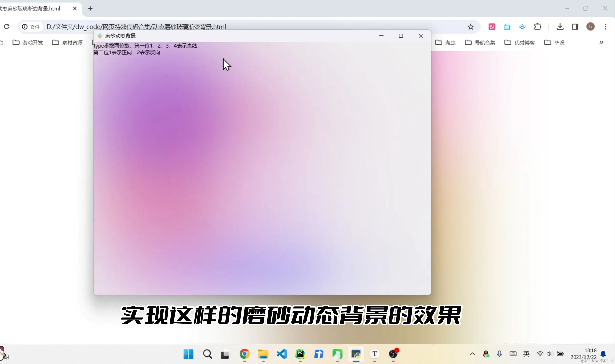Screen dimensions: 615x364
Task: Bookmark this page with the star icon
Action: [x=470, y=27]
